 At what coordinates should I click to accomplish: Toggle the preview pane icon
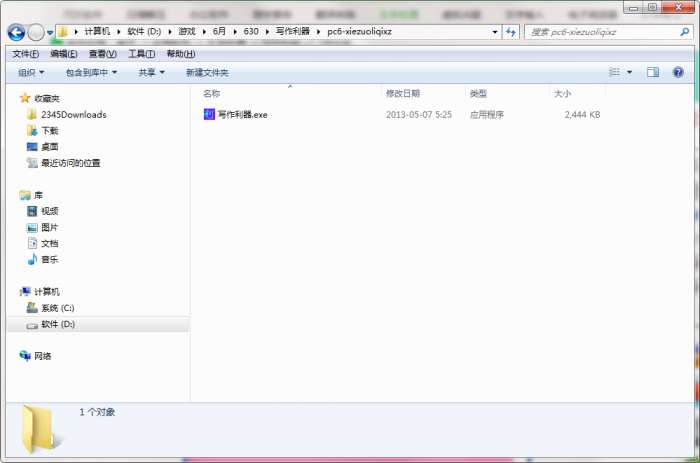[x=653, y=72]
